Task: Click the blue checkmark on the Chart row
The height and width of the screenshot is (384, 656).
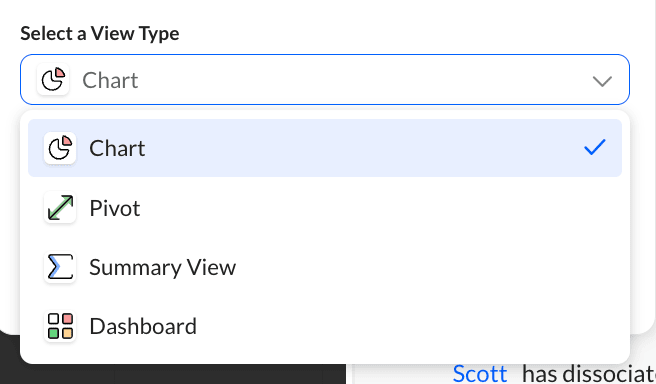Action: [x=594, y=147]
